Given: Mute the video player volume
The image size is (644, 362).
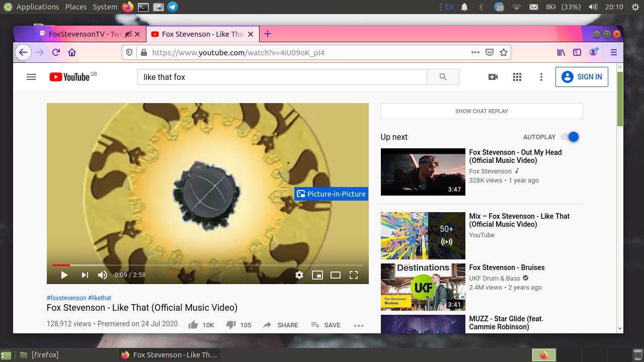Looking at the screenshot, I should [103, 275].
